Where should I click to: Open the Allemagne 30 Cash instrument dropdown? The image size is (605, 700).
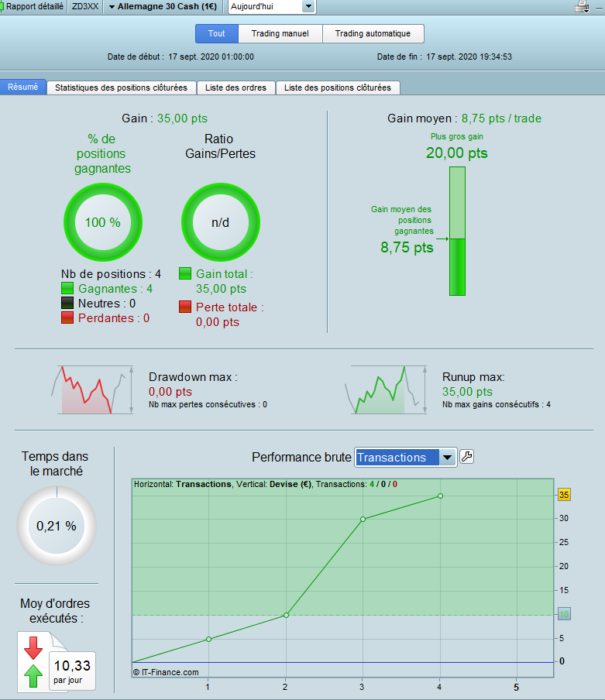pyautogui.click(x=163, y=7)
